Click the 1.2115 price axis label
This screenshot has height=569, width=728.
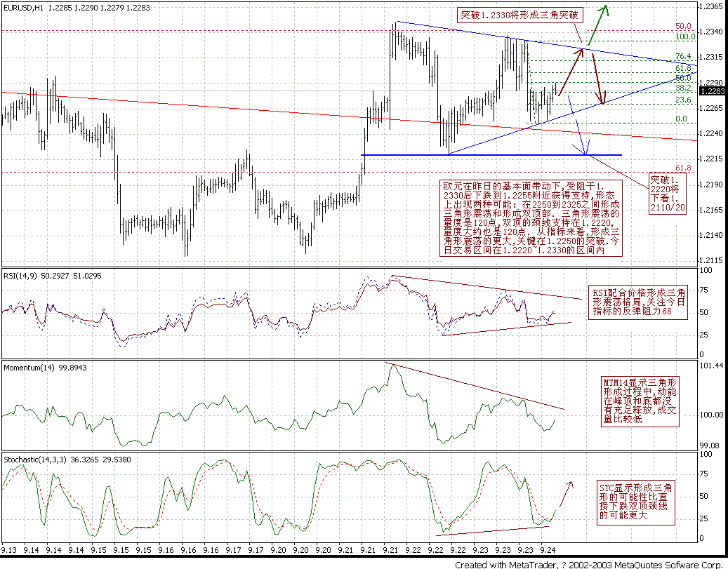tap(711, 260)
